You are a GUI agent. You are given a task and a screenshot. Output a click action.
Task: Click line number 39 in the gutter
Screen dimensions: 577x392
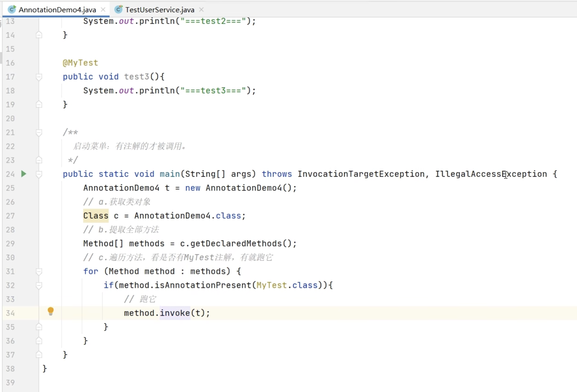10,382
